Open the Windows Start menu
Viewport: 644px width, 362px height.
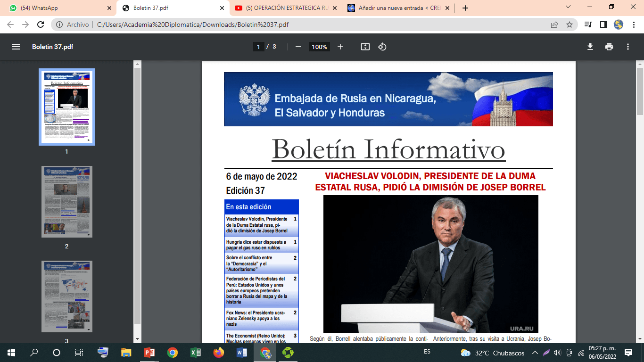pyautogui.click(x=11, y=352)
